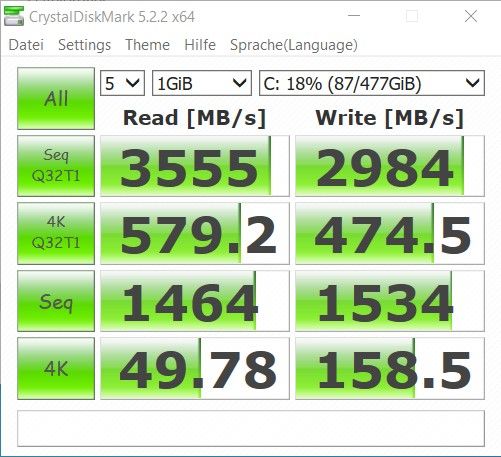Expand the 1GiB test size dropdown
501x457 pixels.
202,83
